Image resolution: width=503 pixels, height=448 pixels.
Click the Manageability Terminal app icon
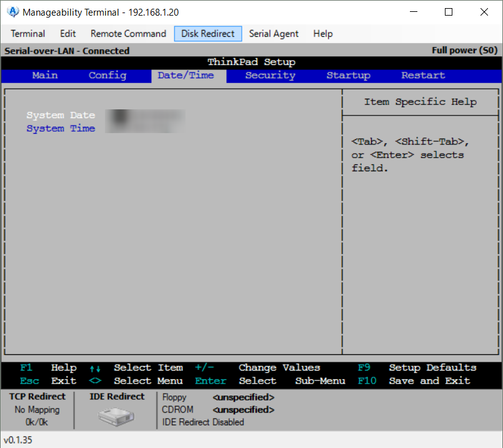click(x=12, y=12)
